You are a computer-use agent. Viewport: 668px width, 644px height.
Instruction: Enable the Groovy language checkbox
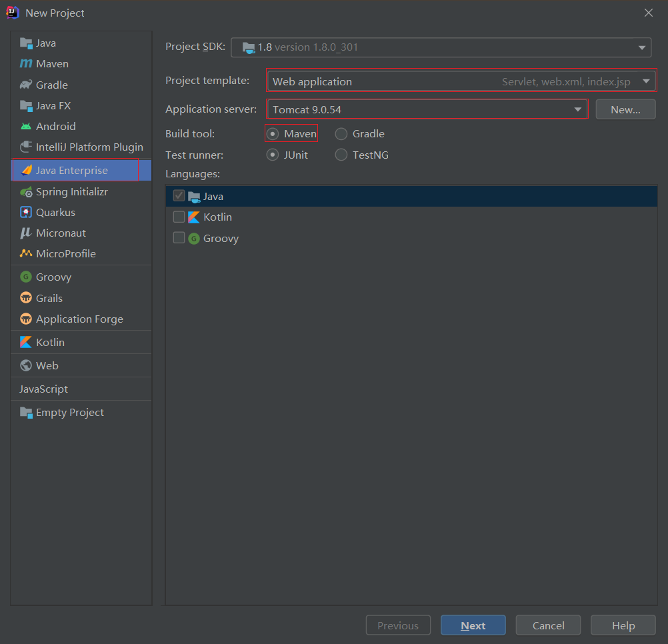click(x=179, y=238)
